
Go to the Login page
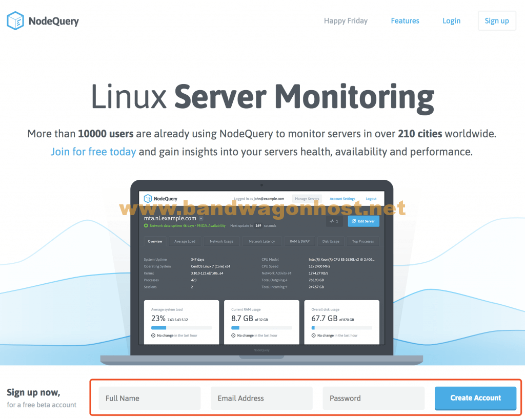pos(451,20)
